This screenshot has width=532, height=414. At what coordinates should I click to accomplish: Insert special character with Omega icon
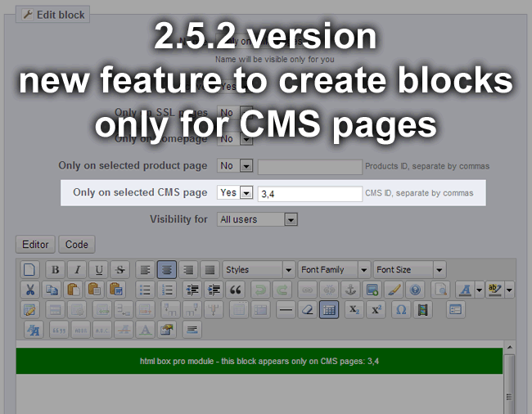401,309
